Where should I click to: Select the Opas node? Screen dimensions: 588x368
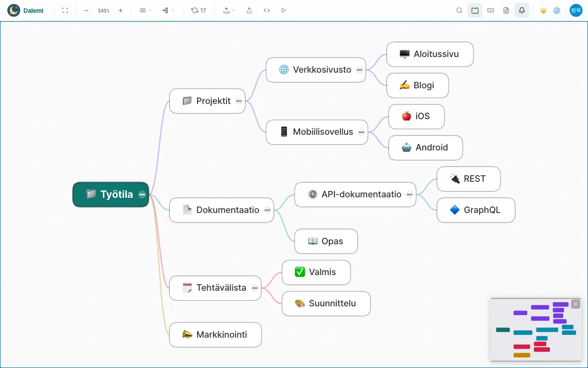pos(326,241)
